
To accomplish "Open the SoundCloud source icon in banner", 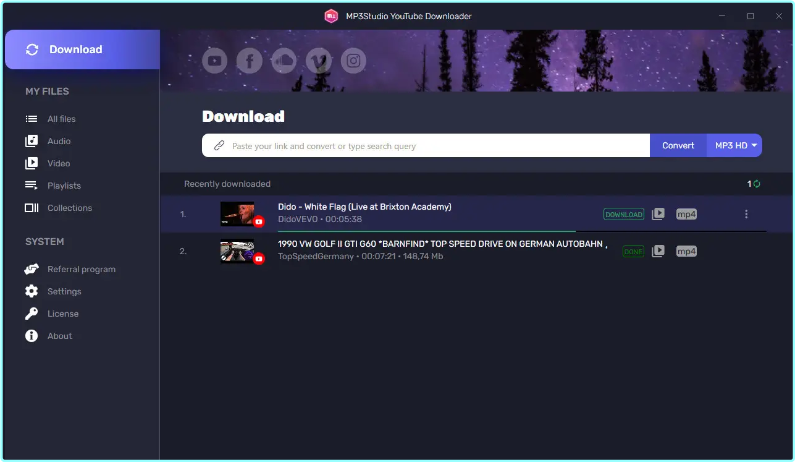I will [284, 61].
